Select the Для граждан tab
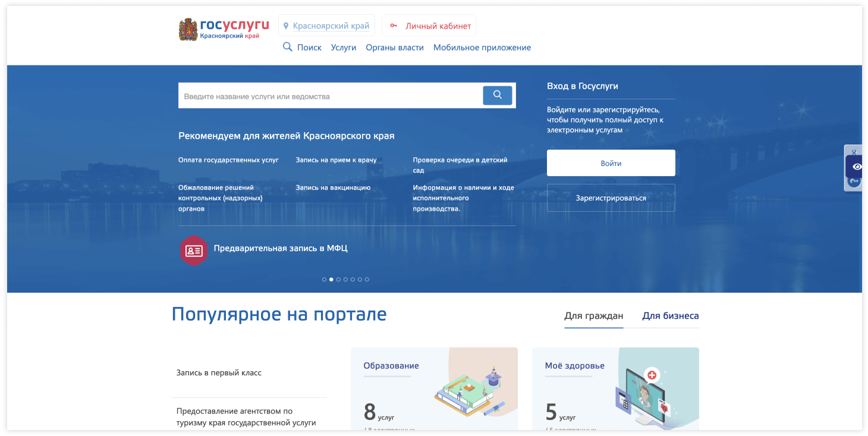868x436 pixels. (593, 316)
